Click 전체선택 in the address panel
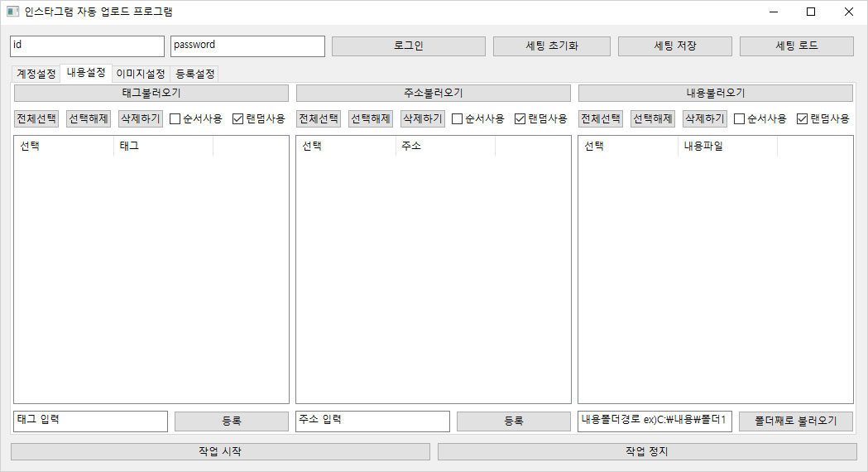868x472 pixels. [x=319, y=118]
